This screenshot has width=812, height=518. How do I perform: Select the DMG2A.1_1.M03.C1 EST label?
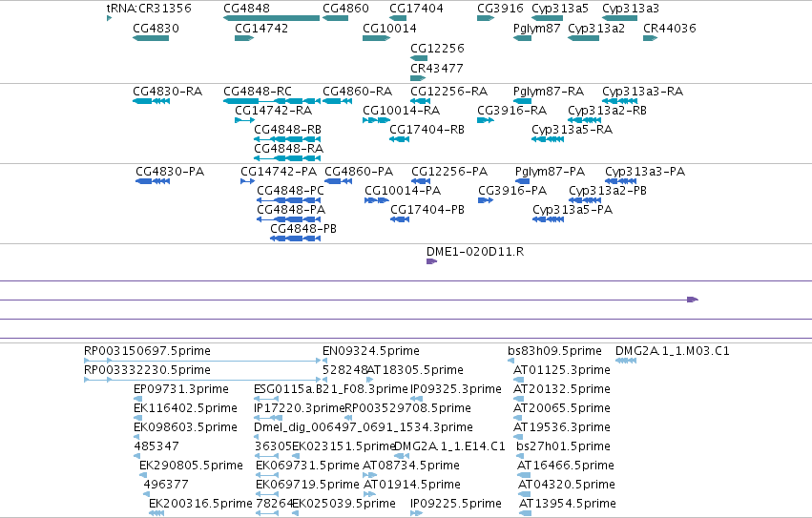(x=673, y=351)
